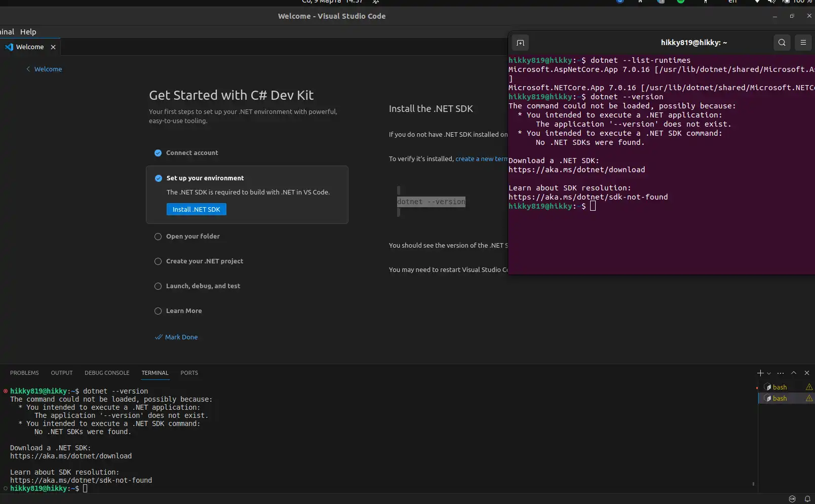Expand the Connect account step
The width and height of the screenshot is (815, 504).
(x=192, y=153)
